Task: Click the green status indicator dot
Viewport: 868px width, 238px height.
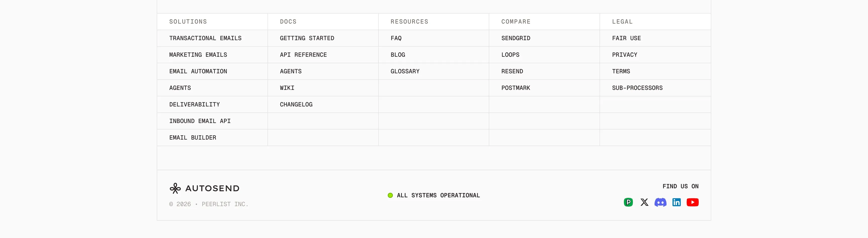Action: (x=390, y=195)
